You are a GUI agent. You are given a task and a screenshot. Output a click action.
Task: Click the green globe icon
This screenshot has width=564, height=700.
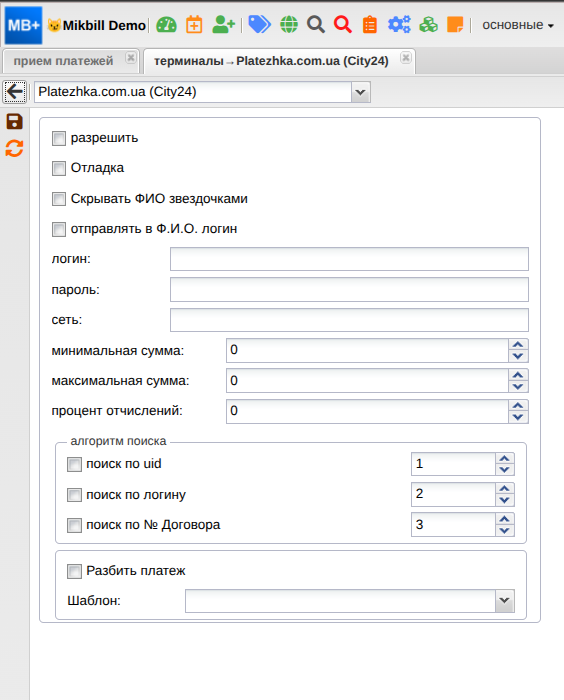289,25
